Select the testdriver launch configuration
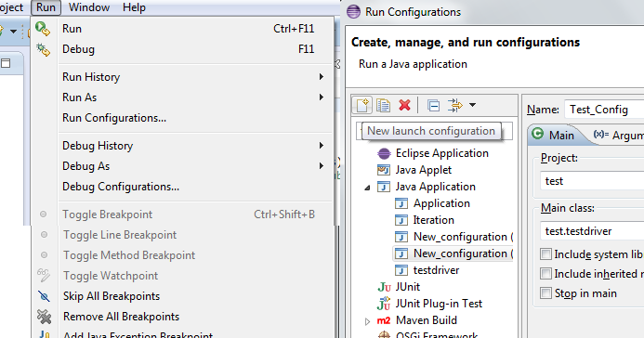The image size is (644, 338). click(x=436, y=270)
